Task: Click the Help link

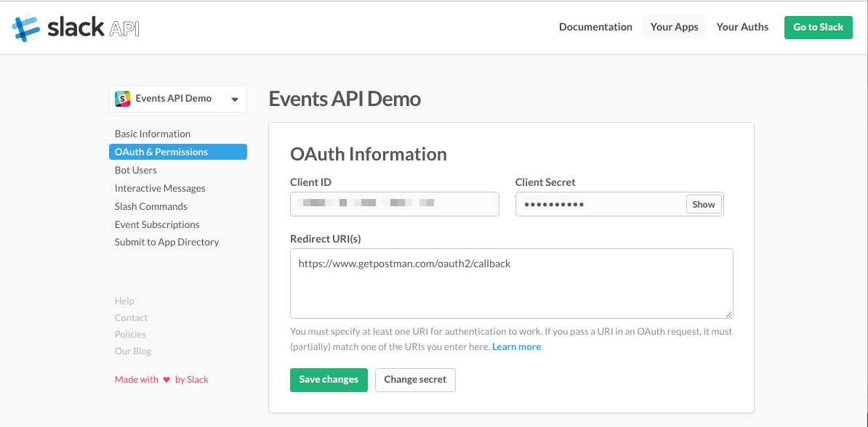Action: pos(124,301)
